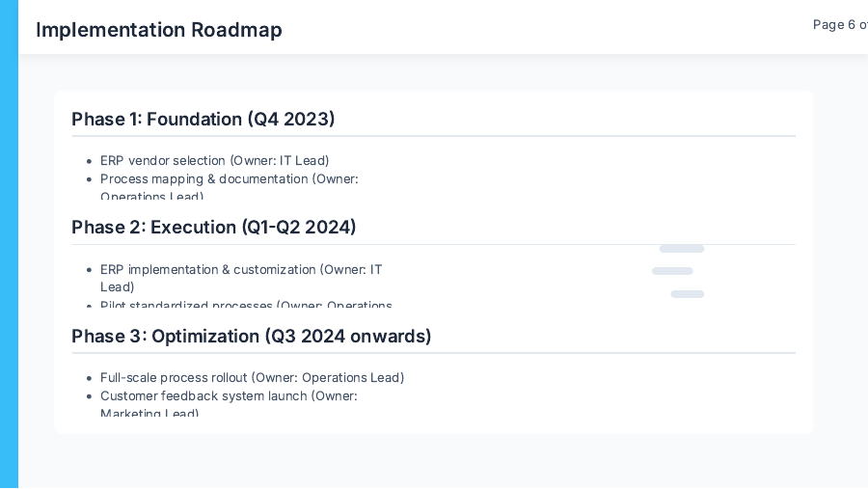Screen dimensions: 868x489
Task: Click the Customer feedback system launch item
Action: point(229,396)
